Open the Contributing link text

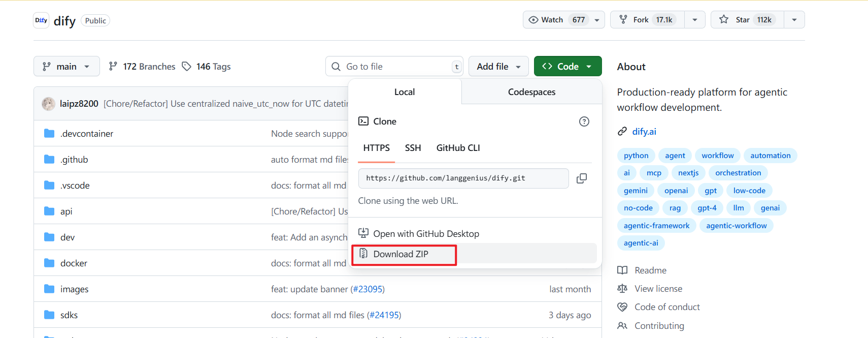pyautogui.click(x=659, y=326)
